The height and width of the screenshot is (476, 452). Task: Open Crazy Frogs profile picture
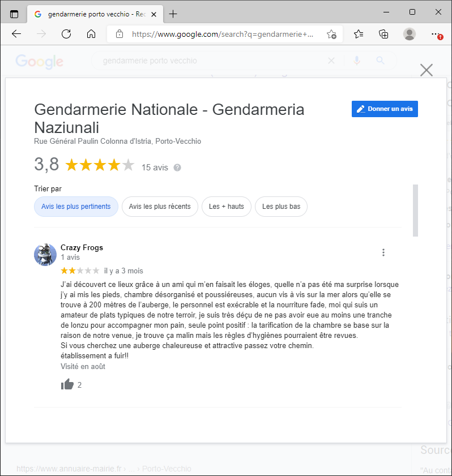[45, 254]
